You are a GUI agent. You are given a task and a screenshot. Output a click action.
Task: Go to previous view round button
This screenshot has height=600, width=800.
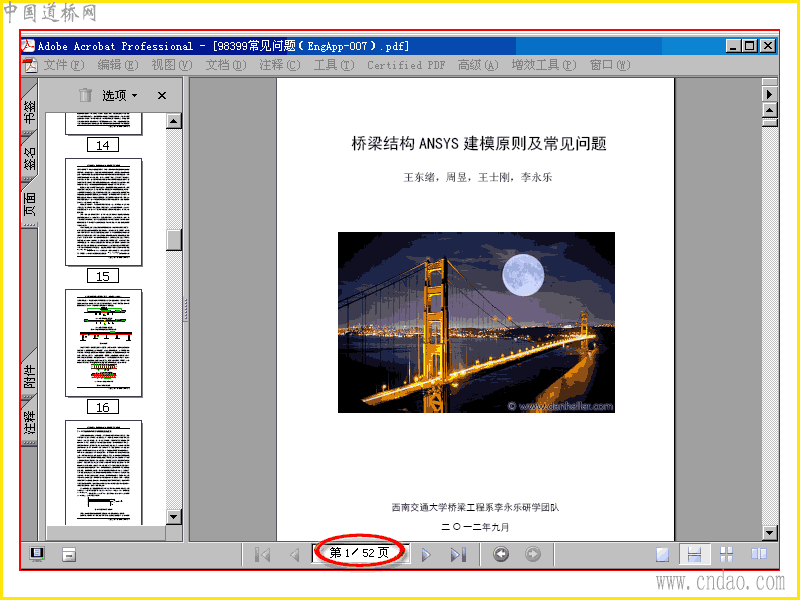coord(501,554)
